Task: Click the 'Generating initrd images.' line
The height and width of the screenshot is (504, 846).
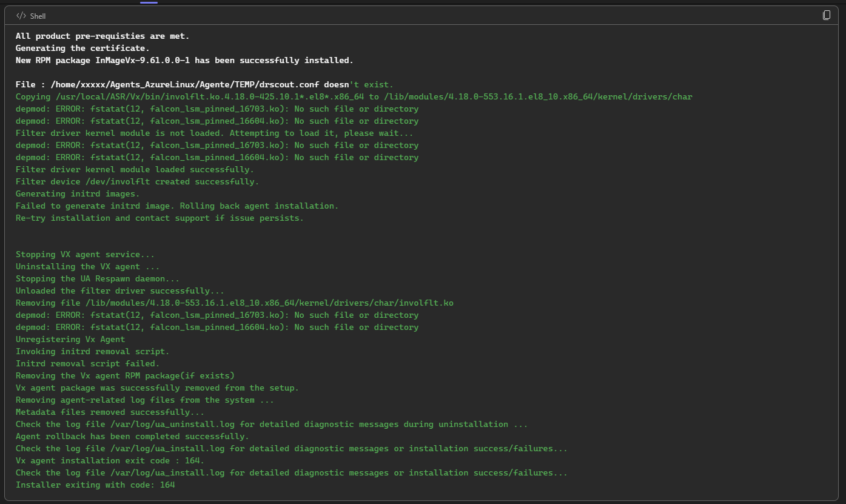Action: (x=78, y=194)
